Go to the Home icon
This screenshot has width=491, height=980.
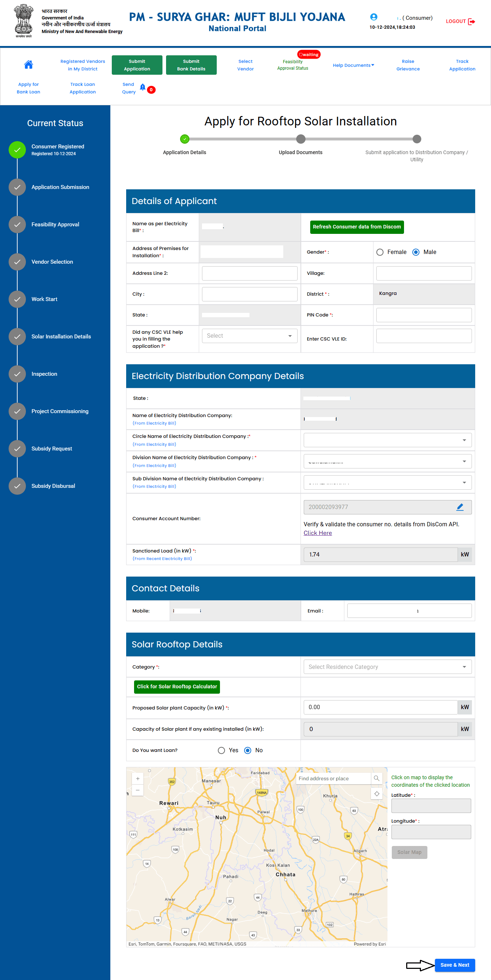(28, 65)
